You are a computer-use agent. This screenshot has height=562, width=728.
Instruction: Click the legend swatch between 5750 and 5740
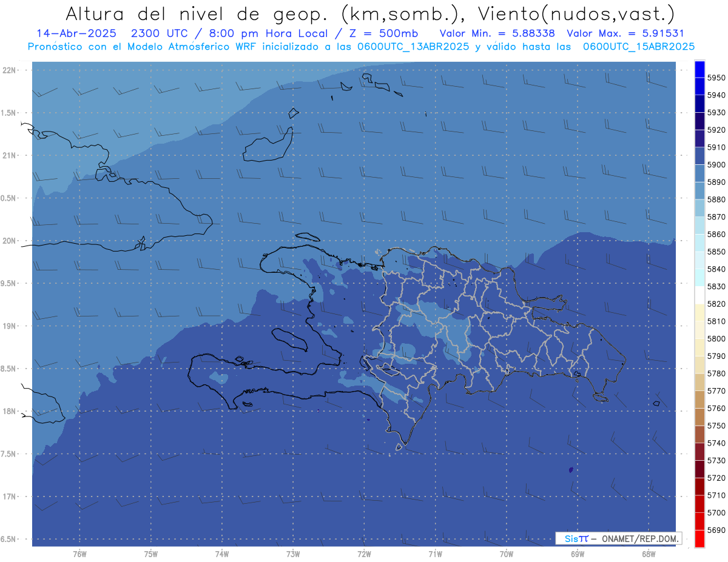699,434
